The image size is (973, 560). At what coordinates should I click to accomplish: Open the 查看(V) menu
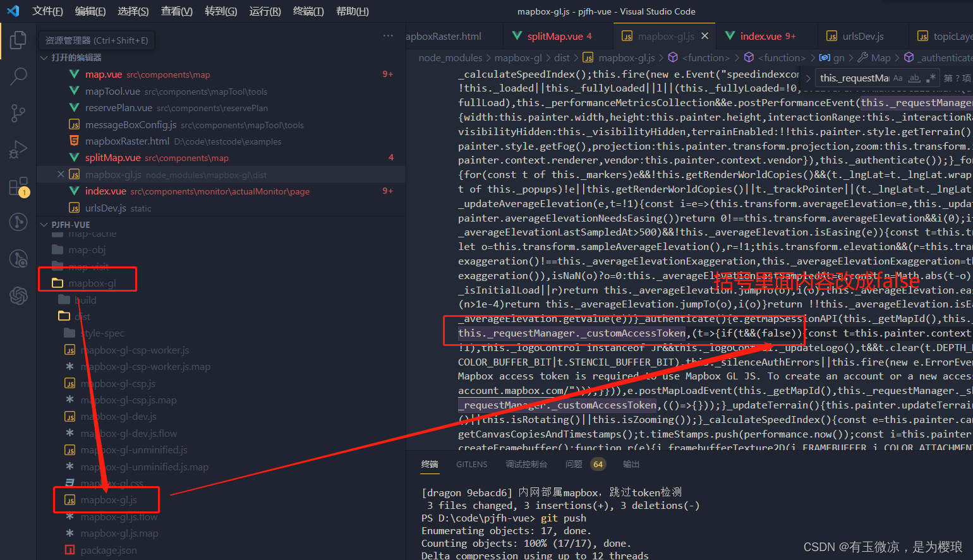pyautogui.click(x=177, y=11)
